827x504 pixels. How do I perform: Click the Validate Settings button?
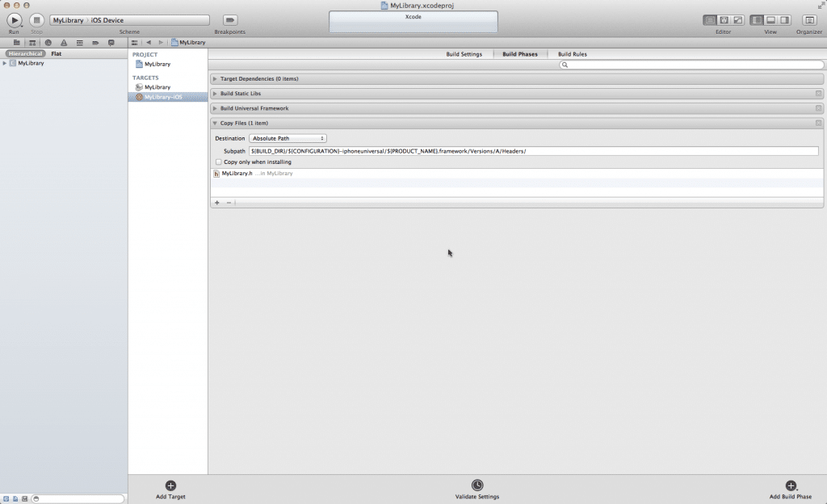click(478, 486)
